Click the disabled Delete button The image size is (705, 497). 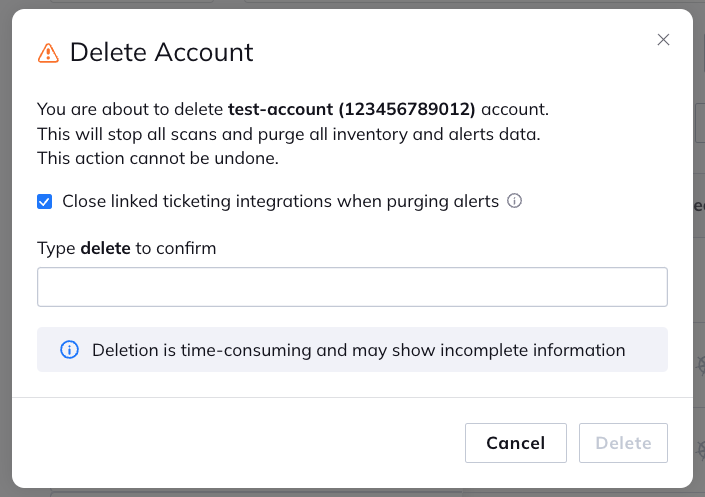(x=623, y=443)
